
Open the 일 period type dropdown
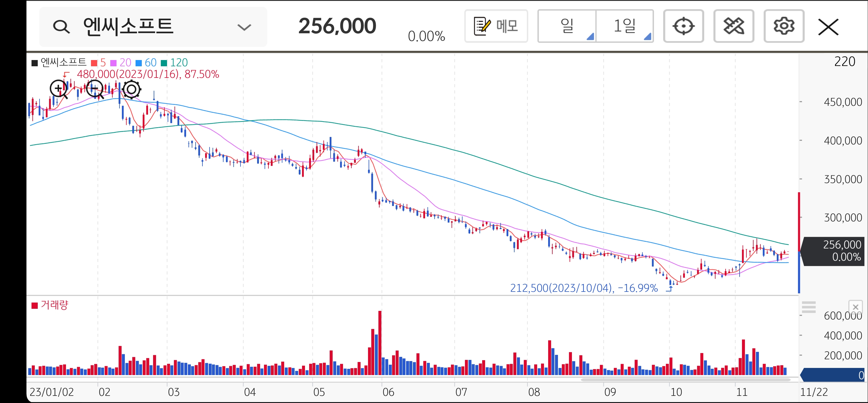[x=567, y=26]
